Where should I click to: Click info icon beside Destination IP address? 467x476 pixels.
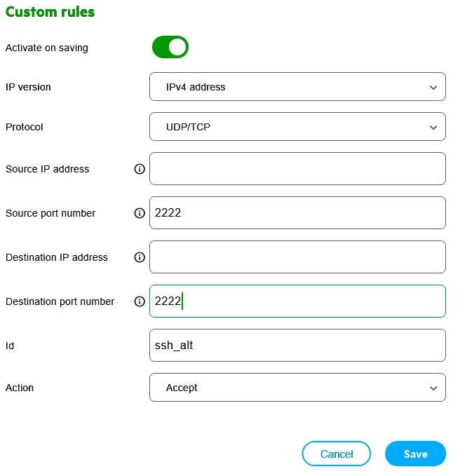(x=140, y=257)
